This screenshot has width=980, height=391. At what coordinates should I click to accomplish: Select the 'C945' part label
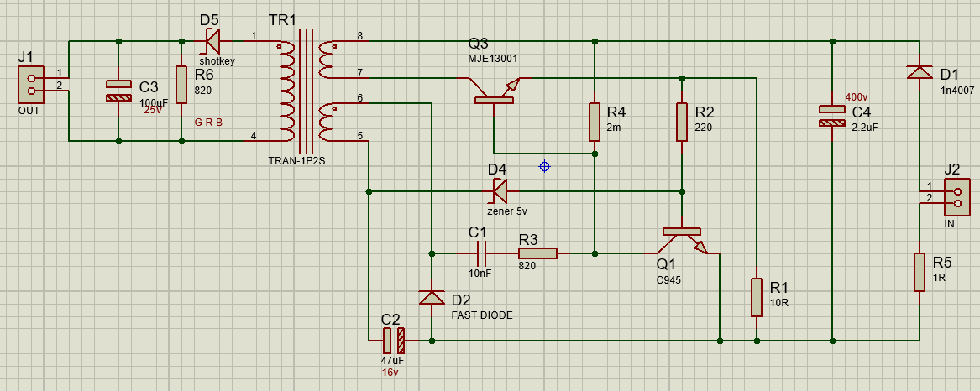668,280
